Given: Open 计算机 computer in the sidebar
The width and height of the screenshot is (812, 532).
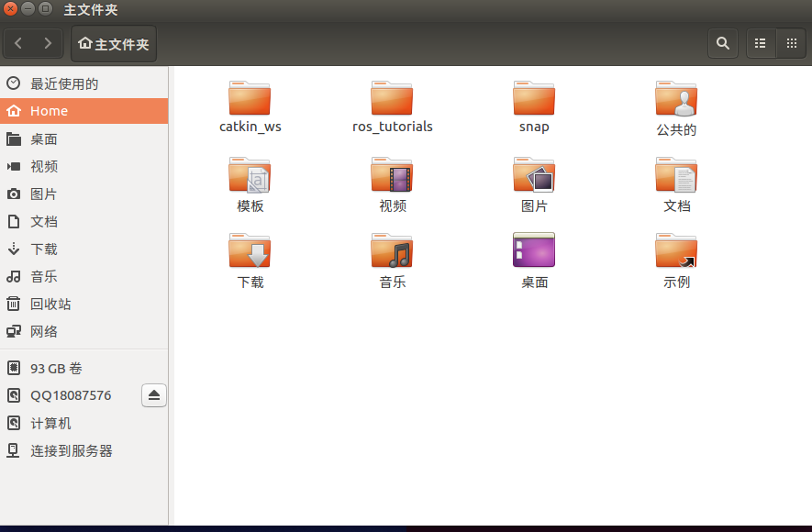Looking at the screenshot, I should [83, 424].
